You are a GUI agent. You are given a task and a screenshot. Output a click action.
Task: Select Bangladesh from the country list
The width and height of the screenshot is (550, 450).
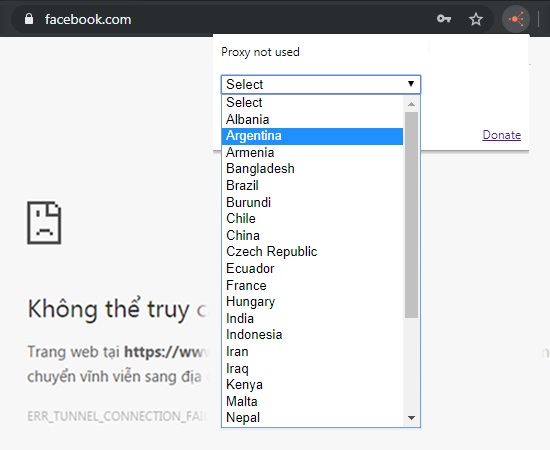point(312,169)
